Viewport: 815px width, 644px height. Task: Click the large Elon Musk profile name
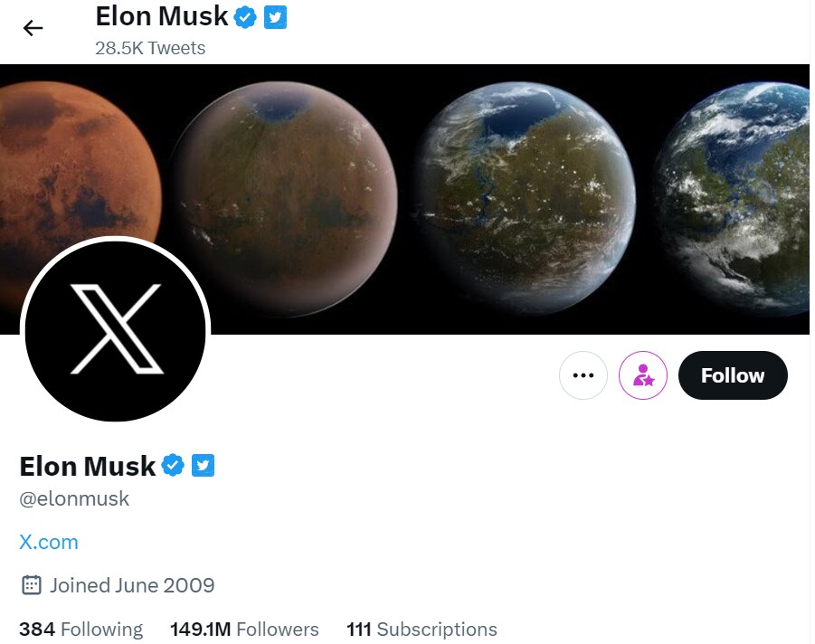[88, 466]
